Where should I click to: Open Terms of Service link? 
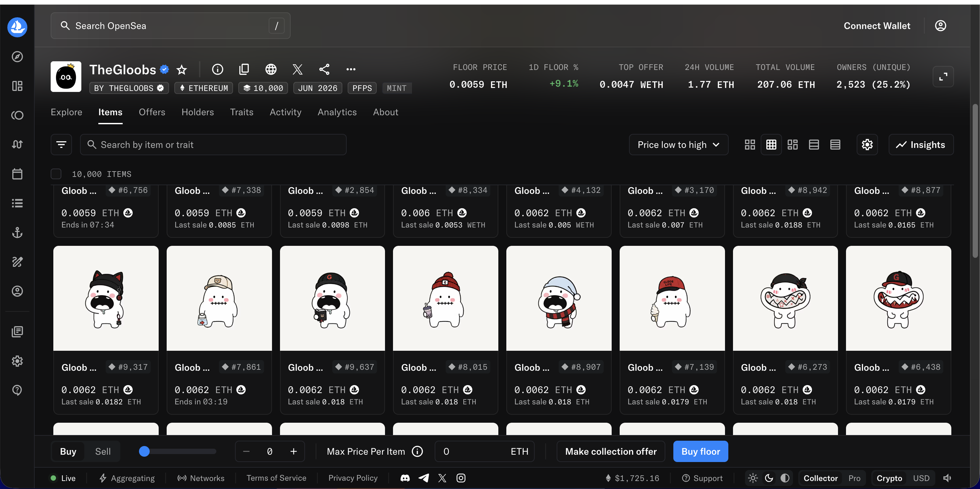276,478
